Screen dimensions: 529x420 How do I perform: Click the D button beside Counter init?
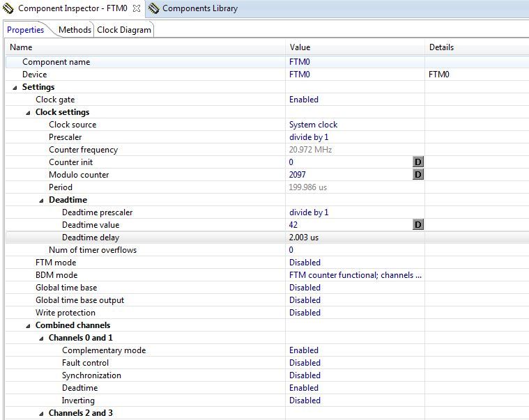coord(418,162)
